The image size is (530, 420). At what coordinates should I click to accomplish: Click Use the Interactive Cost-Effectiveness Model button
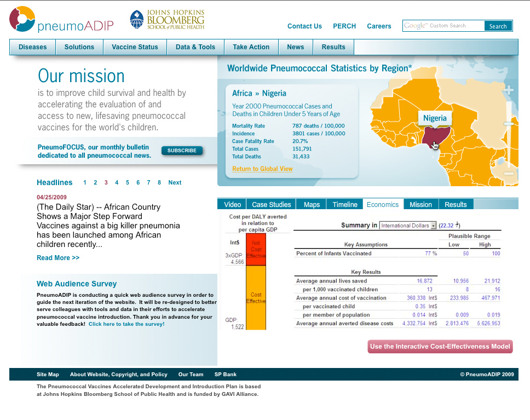click(x=440, y=346)
